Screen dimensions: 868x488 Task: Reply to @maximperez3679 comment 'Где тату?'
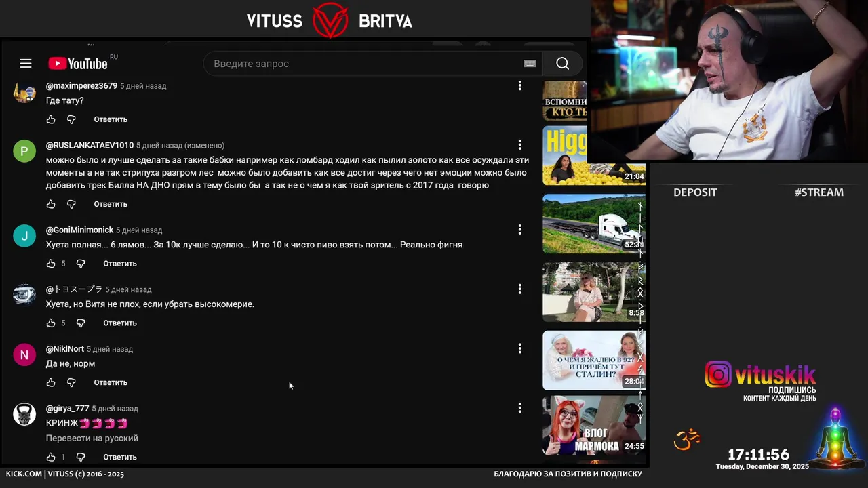click(111, 119)
